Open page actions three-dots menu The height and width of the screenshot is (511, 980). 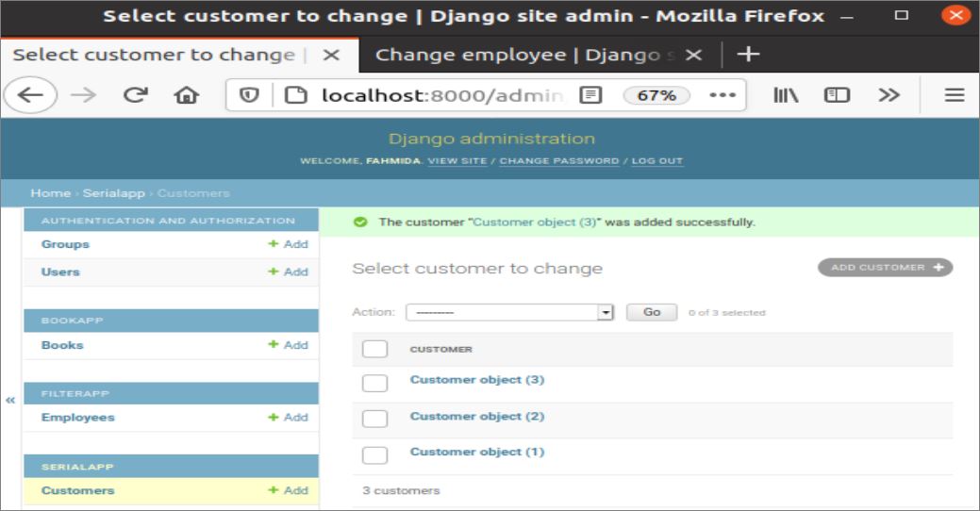pos(723,95)
